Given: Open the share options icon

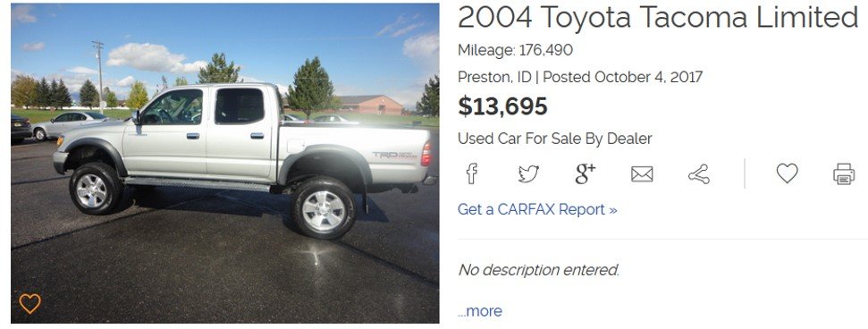Looking at the screenshot, I should click(699, 174).
